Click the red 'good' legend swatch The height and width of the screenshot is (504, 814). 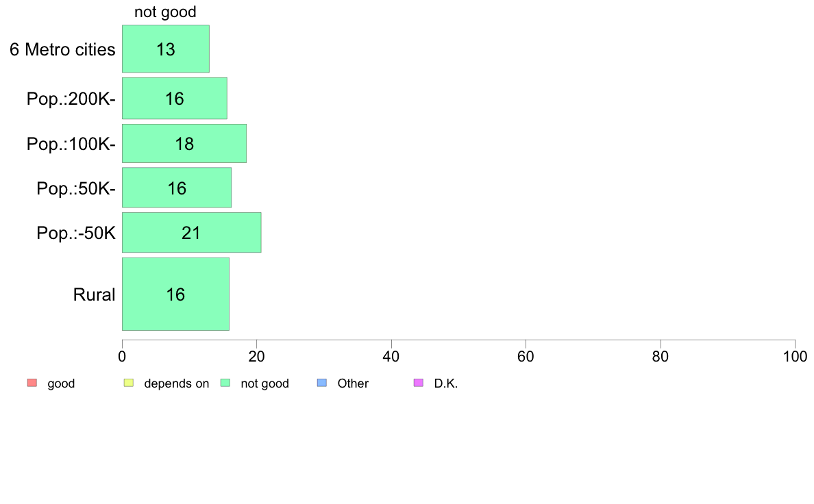click(x=32, y=383)
